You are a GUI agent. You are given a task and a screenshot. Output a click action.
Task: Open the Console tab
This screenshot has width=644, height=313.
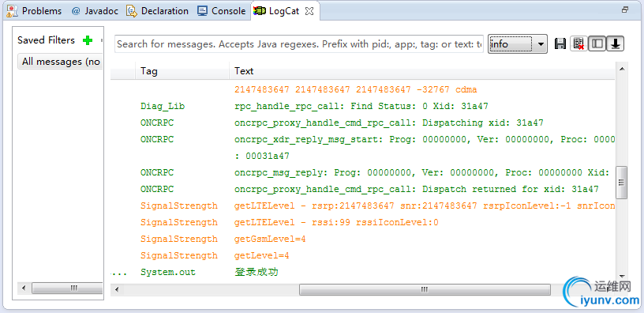point(221,11)
